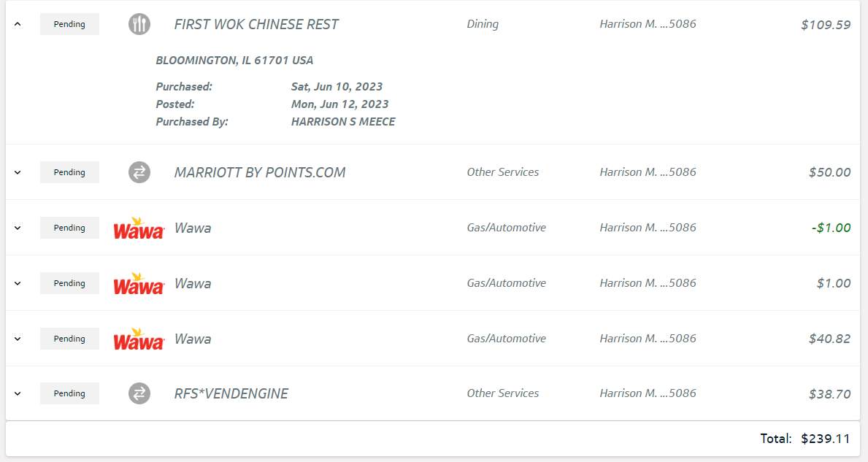868x462 pixels.
Task: Click the Pending badge on First Wok row
Action: coord(69,24)
